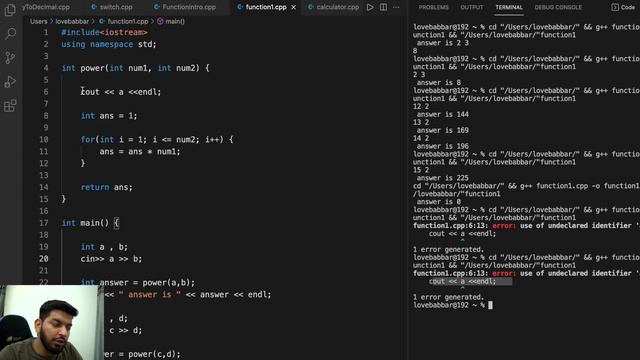Click last '1 error generated.' terminal line

tap(448, 297)
